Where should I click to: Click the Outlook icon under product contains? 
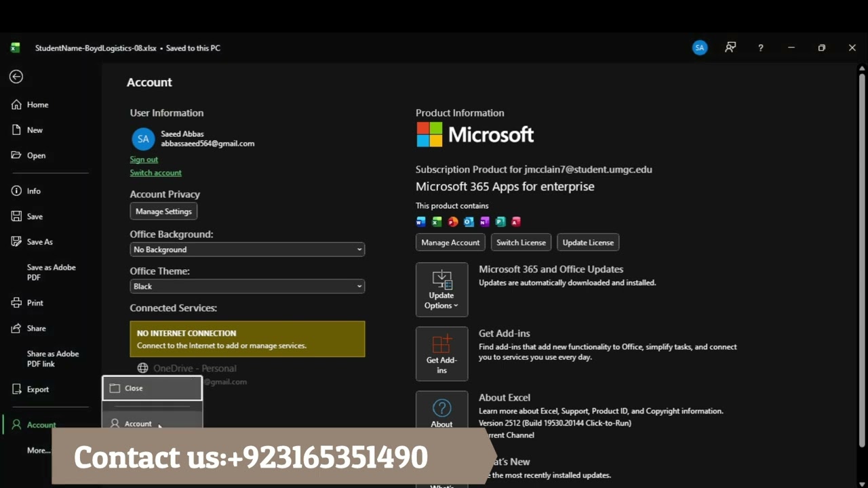click(469, 222)
